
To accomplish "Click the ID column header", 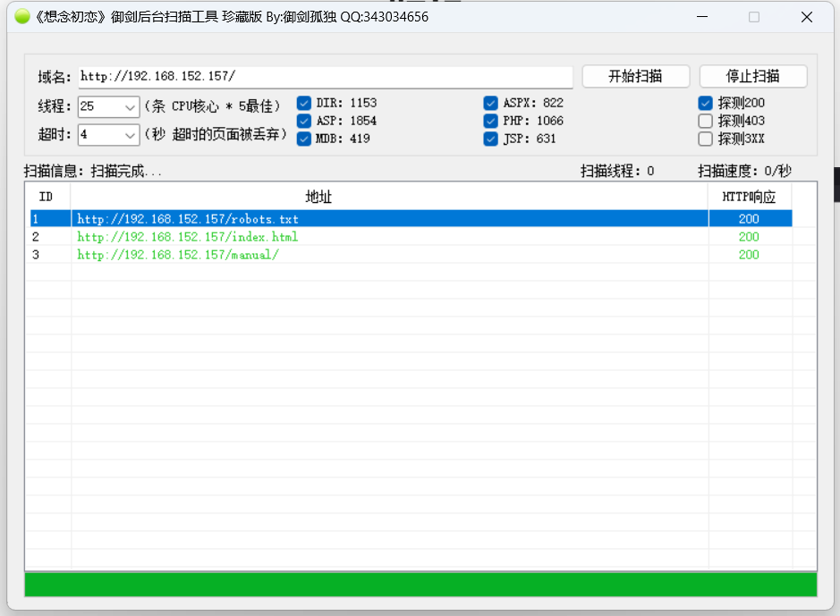I will pyautogui.click(x=47, y=197).
